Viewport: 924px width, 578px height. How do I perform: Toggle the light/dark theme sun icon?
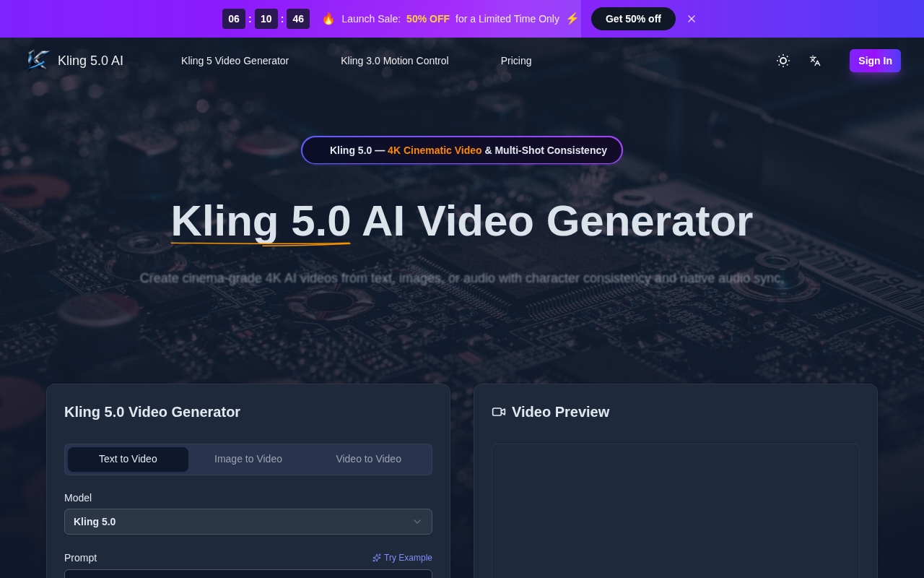[783, 61]
